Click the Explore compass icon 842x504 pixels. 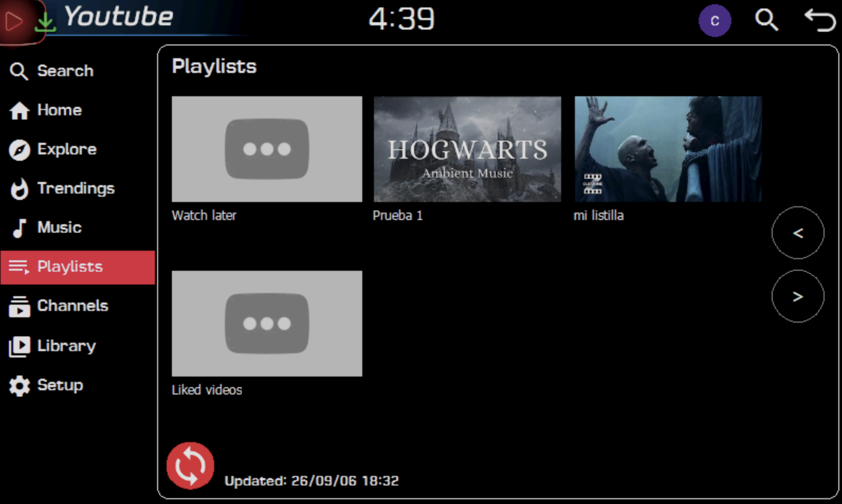(20, 150)
